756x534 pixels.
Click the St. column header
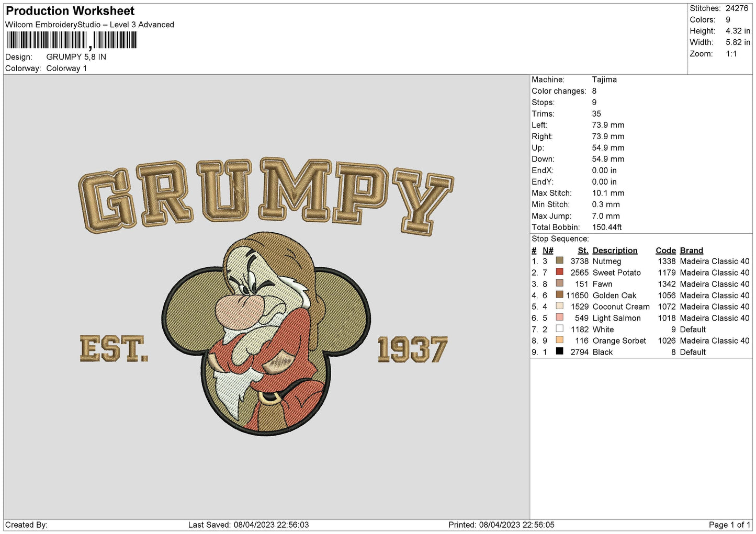(583, 251)
